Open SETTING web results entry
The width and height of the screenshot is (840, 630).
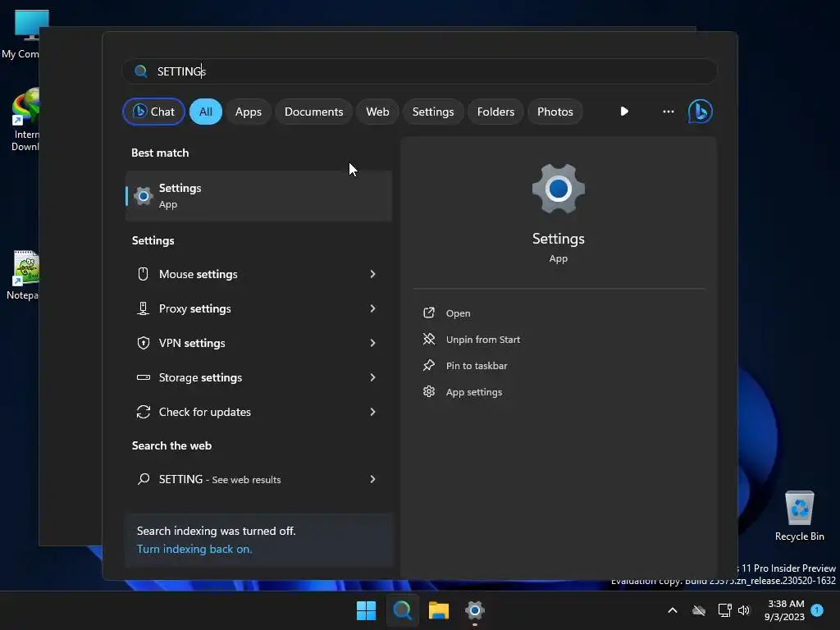coord(258,479)
